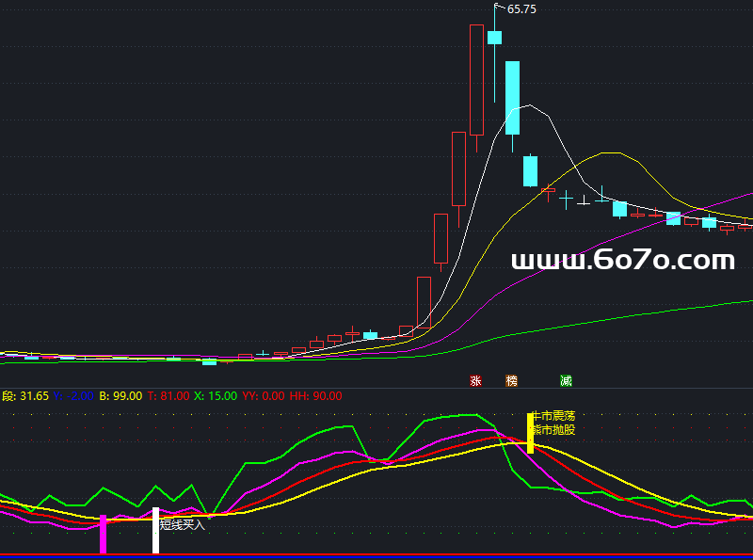Click the white 短线买入 signal bar

tap(156, 530)
